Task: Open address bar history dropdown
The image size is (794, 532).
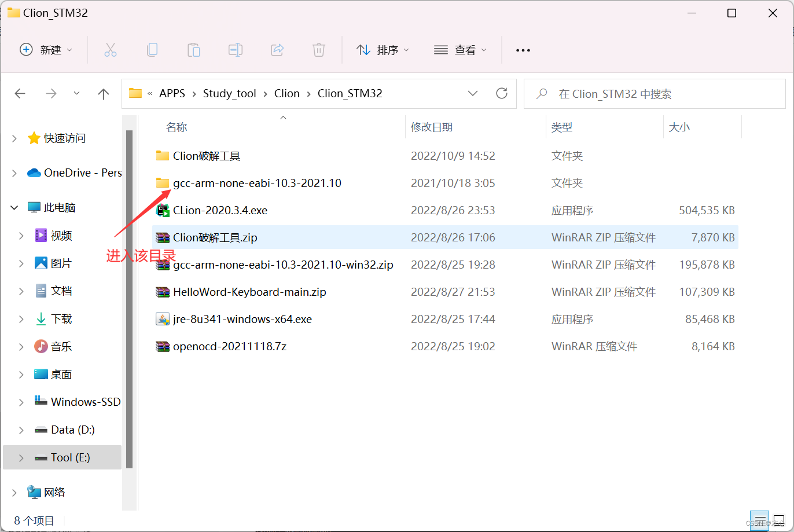Action: (x=473, y=93)
